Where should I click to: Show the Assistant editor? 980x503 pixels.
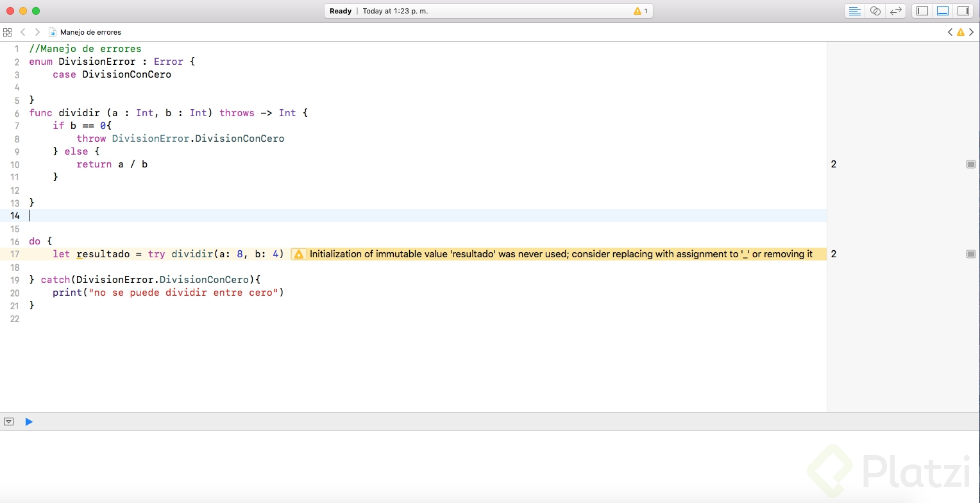click(x=875, y=11)
